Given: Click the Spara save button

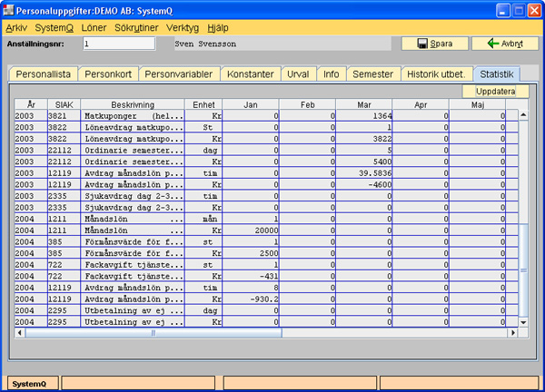Looking at the screenshot, I should point(441,44).
